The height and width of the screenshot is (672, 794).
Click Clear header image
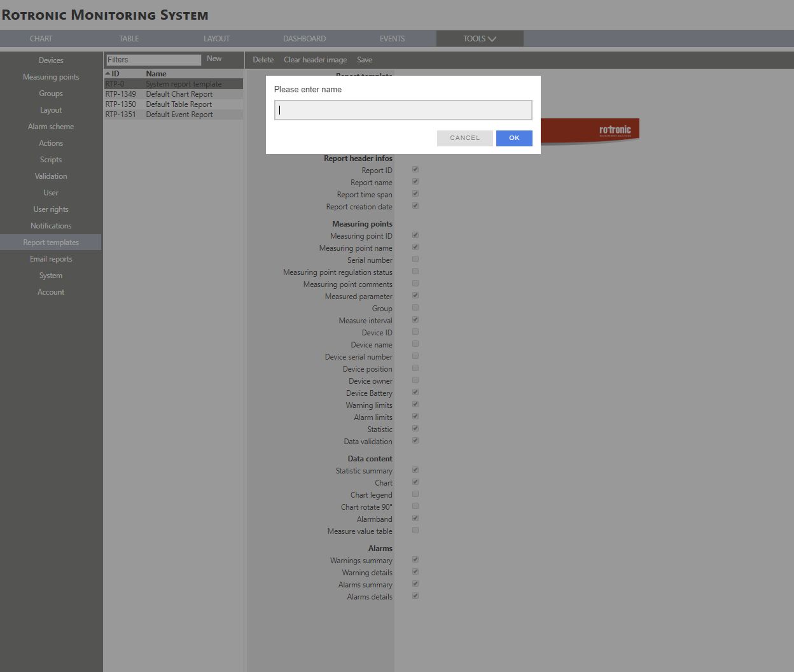(316, 60)
